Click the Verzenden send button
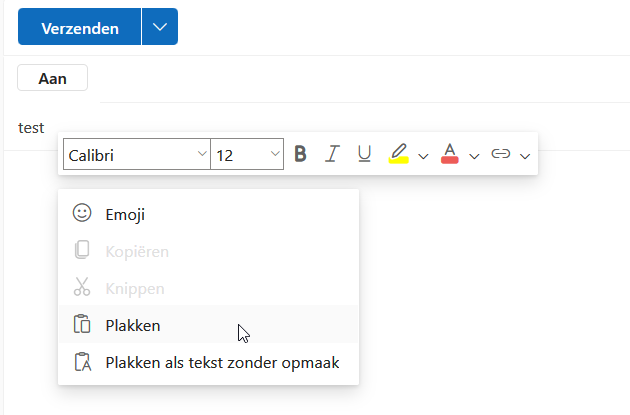The height and width of the screenshot is (415, 630). pos(80,28)
